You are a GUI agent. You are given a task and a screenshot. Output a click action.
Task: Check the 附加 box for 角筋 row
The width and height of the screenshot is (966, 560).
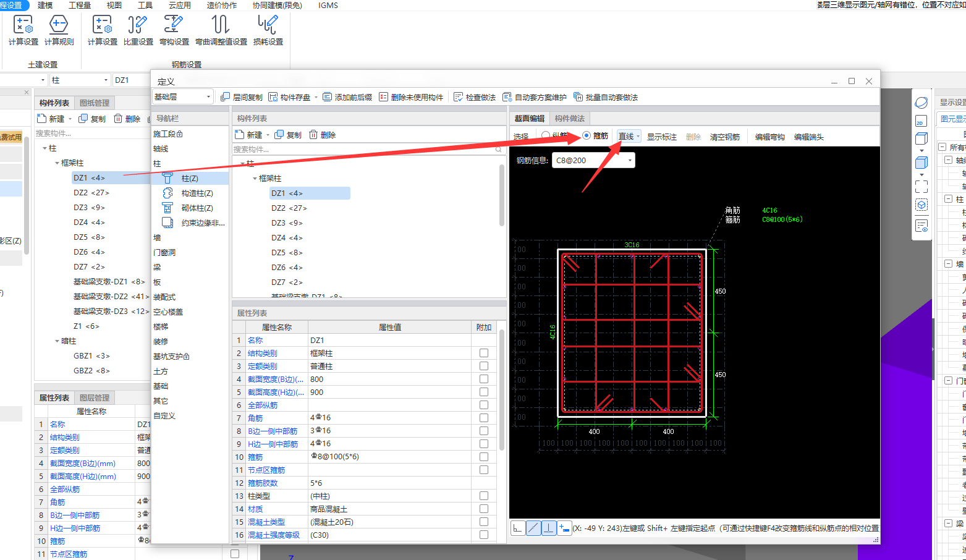pos(484,418)
